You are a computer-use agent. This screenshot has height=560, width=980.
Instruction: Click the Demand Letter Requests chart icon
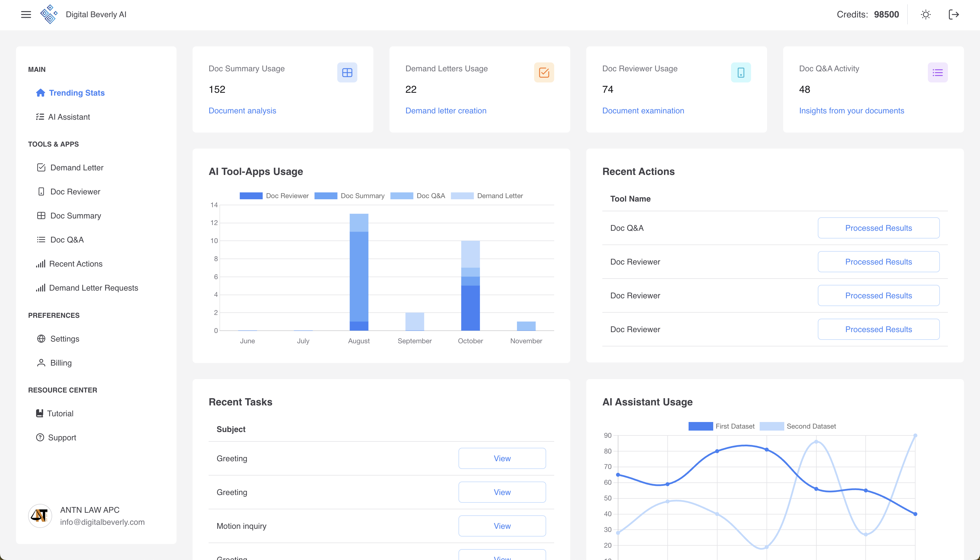pyautogui.click(x=40, y=288)
